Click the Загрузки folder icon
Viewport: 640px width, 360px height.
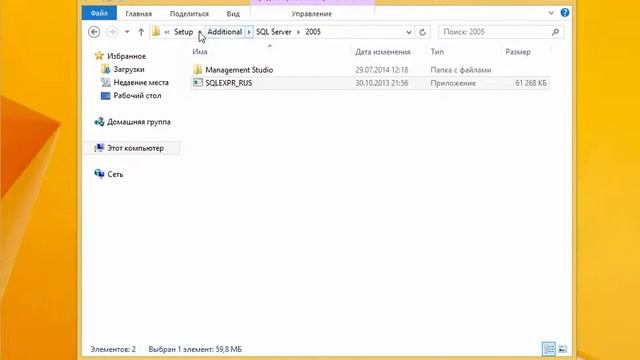pyautogui.click(x=105, y=69)
